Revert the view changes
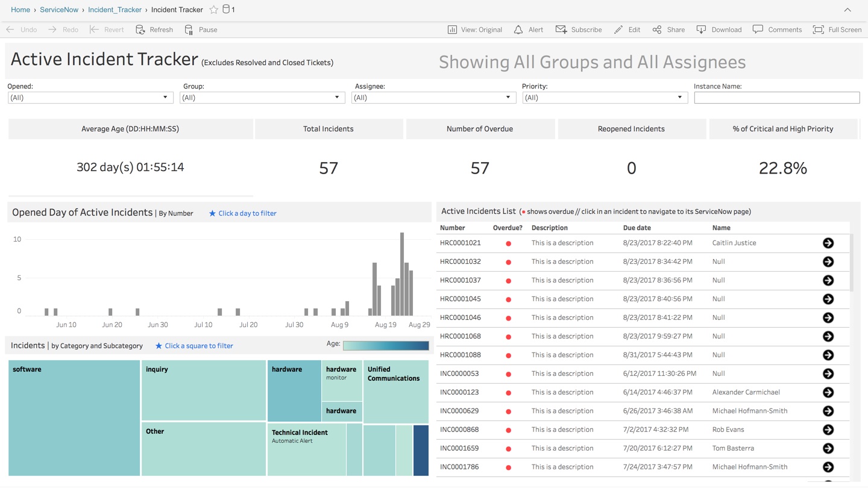Image resolution: width=868 pixels, height=488 pixels. click(107, 30)
